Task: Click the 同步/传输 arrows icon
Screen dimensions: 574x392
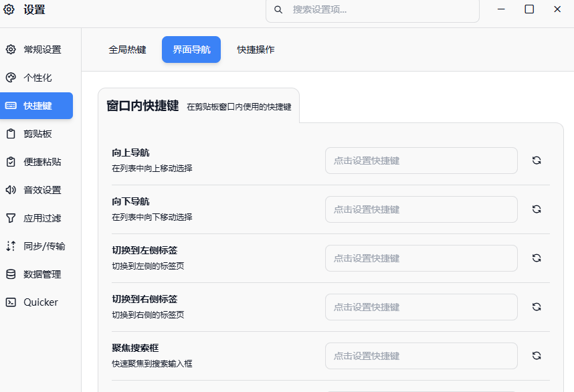Action: coord(11,246)
